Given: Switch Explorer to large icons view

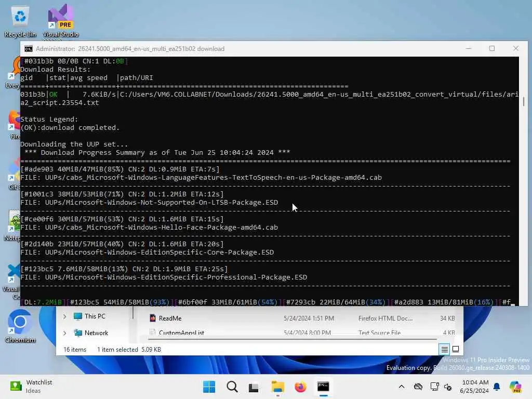Looking at the screenshot, I should pos(456,349).
